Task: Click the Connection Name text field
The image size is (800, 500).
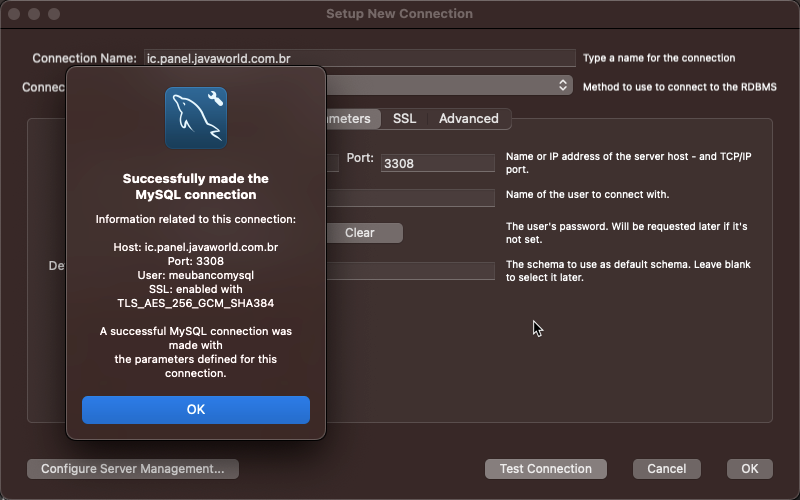Action: tap(360, 58)
